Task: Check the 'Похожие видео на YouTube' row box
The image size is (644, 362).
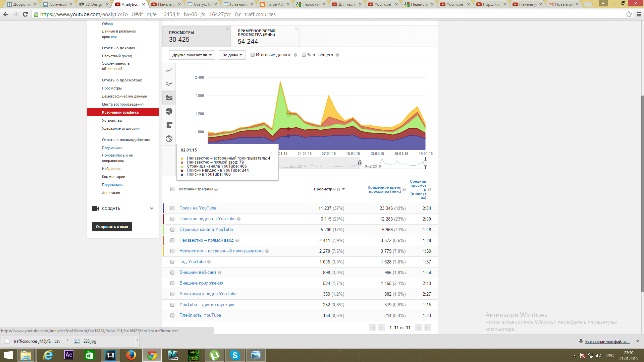Action: coord(172,219)
